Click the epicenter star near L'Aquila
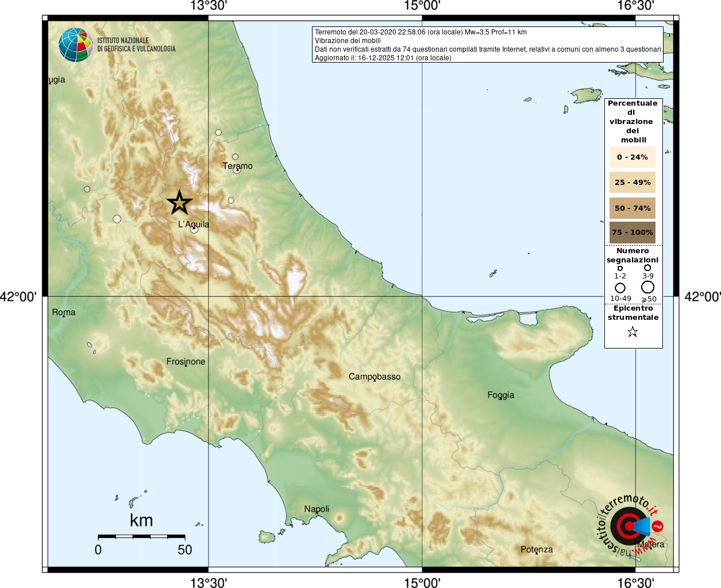721x588 pixels. (179, 203)
